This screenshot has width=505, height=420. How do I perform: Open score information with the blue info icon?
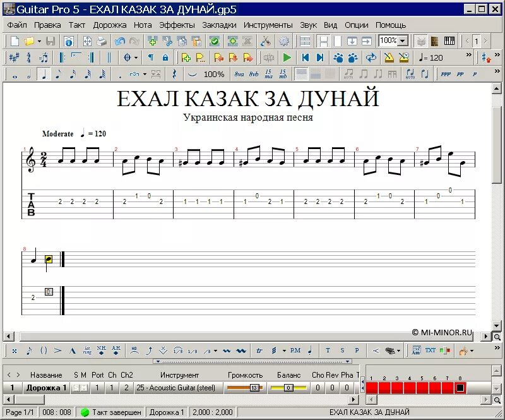click(69, 41)
